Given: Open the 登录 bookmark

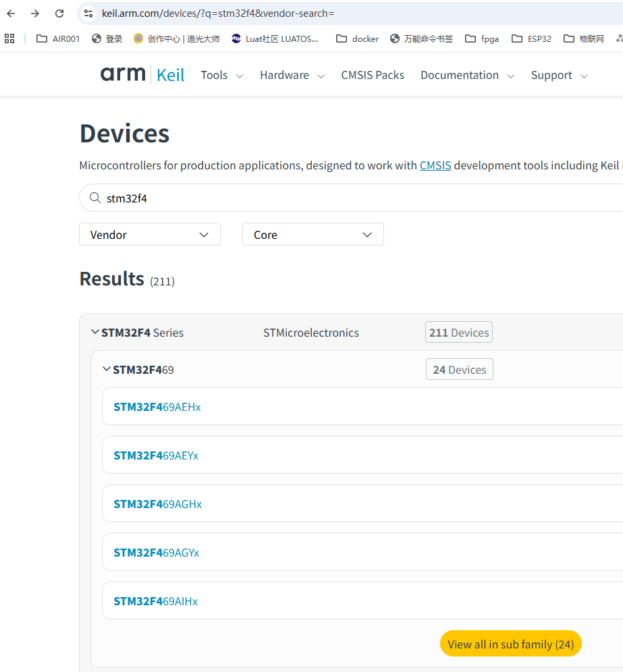Looking at the screenshot, I should click(107, 38).
